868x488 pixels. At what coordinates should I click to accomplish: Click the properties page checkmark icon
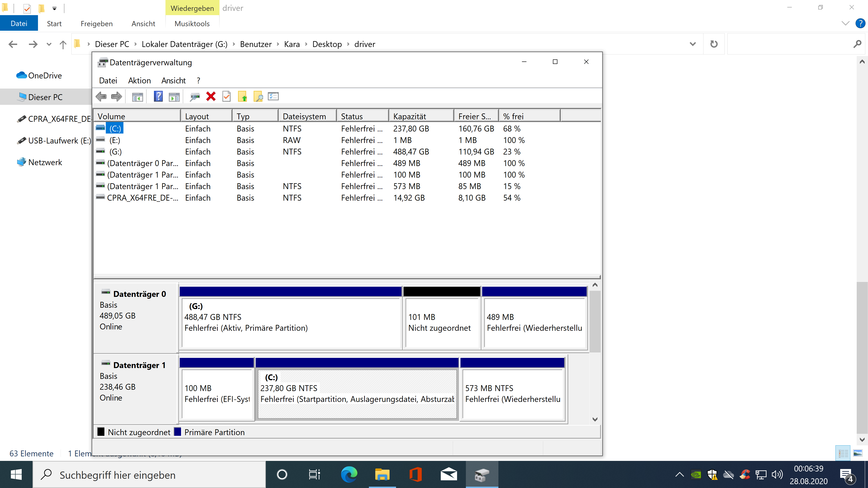227,97
